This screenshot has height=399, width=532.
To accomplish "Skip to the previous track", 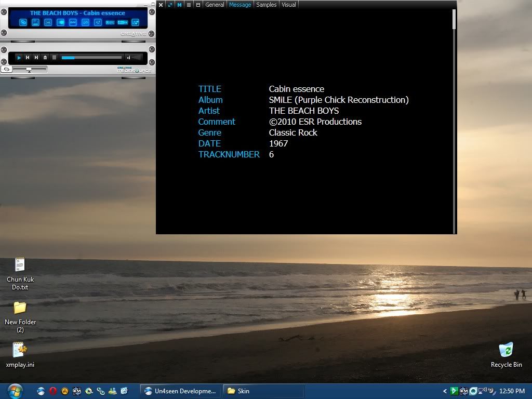I will pos(28,58).
